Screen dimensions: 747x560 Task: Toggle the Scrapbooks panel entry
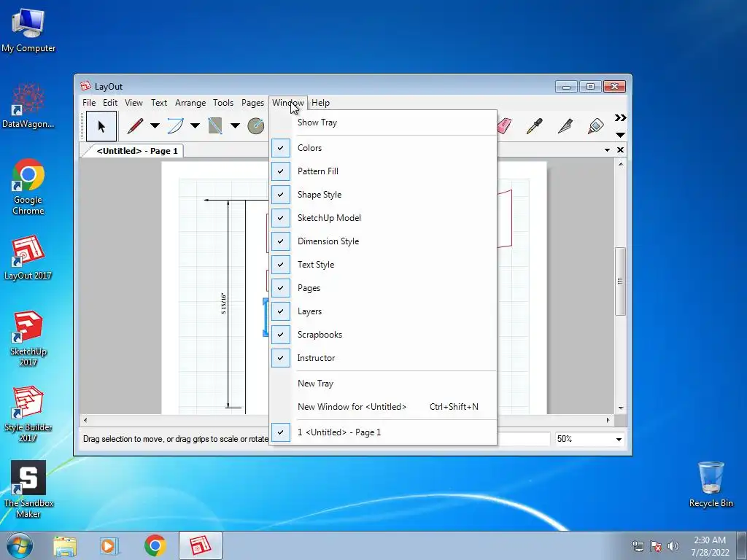click(383, 334)
